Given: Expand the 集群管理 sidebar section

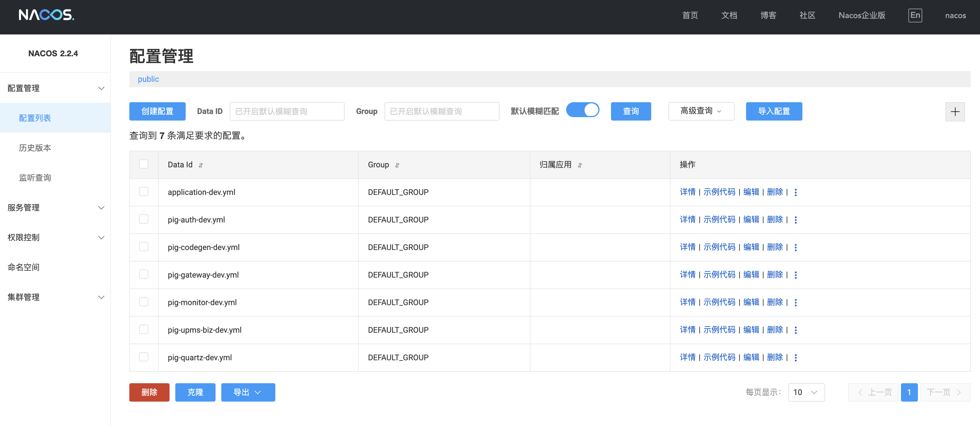Looking at the screenshot, I should tap(55, 297).
